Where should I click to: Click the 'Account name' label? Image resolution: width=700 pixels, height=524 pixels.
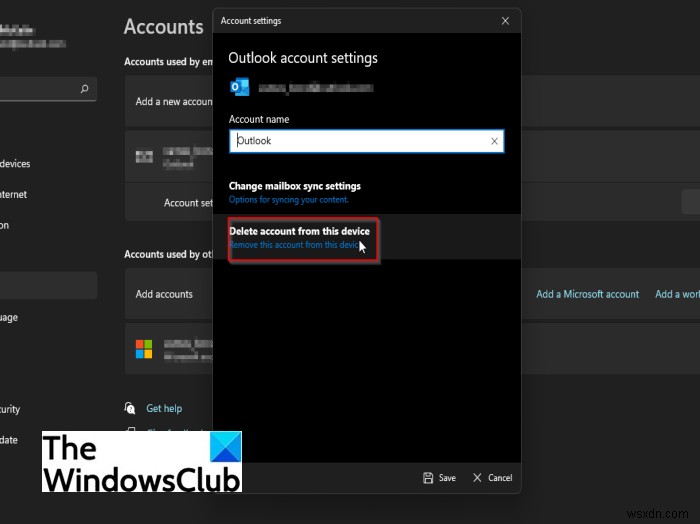coord(259,119)
